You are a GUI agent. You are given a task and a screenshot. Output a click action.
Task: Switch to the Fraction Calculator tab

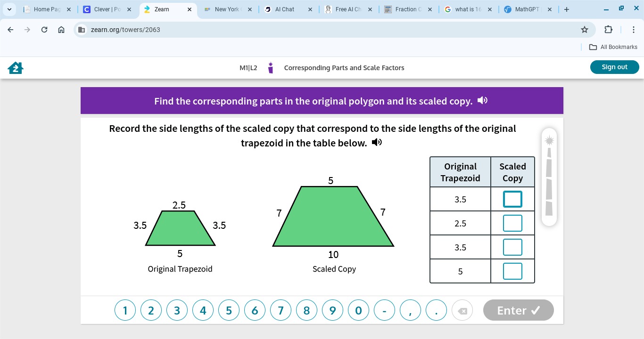click(409, 9)
